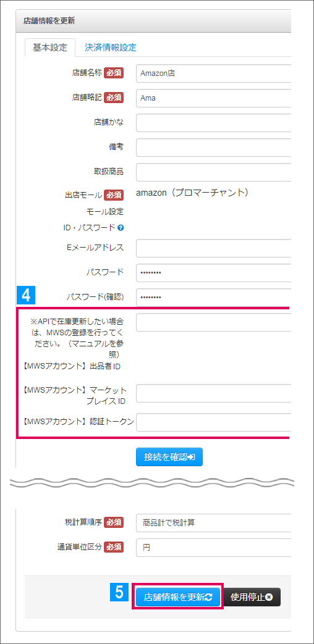
Task: Click the 使用停止 button
Action: point(252,597)
